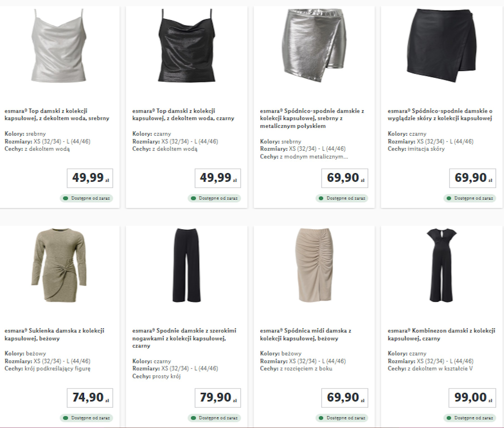View the black jumpsuit product photo
Image resolution: width=504 pixels, height=428 pixels.
[x=441, y=265]
